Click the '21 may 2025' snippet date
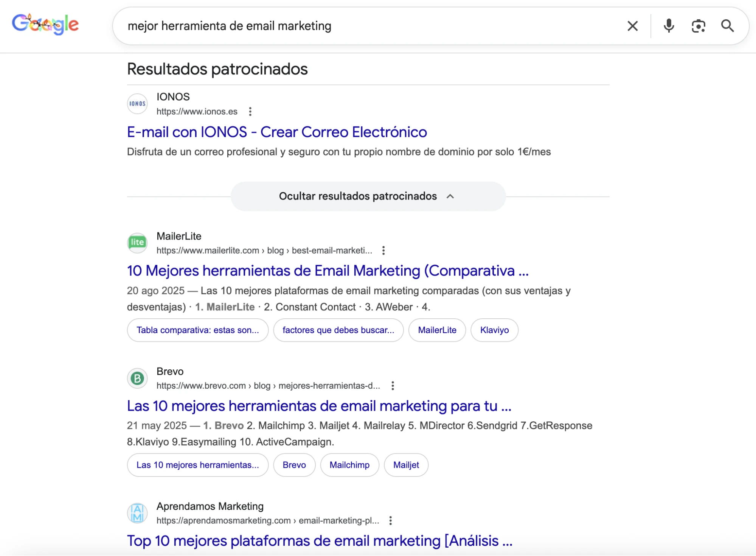The height and width of the screenshot is (556, 756). (157, 426)
